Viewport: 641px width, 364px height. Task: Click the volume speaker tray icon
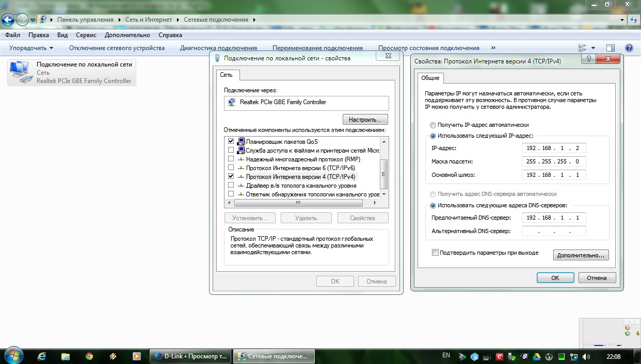tap(586, 356)
